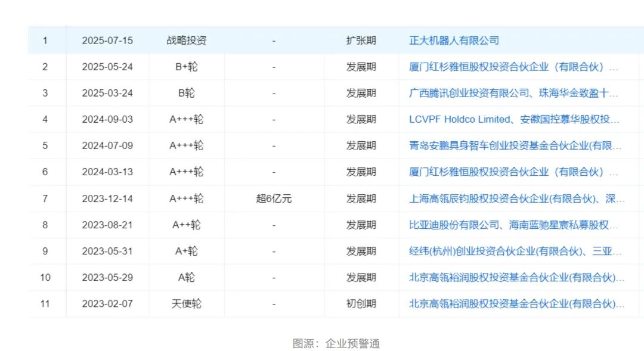644x351 pixels.
Task: Select date cell 2023-05-31
Action: click(x=107, y=251)
